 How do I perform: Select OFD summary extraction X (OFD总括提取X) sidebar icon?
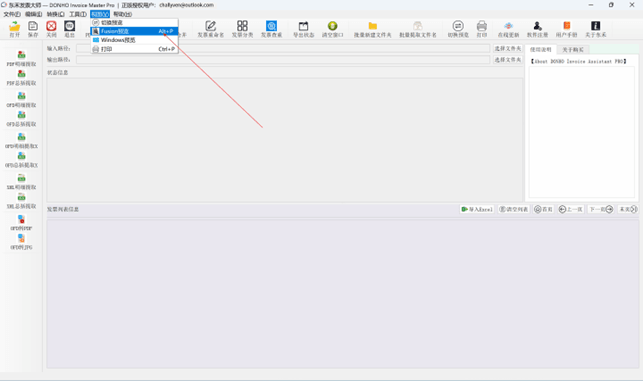point(21,160)
